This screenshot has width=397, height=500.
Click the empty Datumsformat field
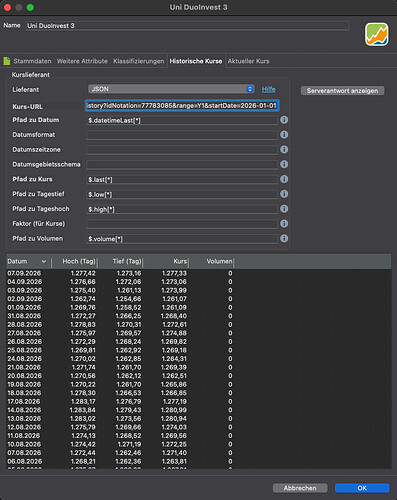tap(182, 135)
